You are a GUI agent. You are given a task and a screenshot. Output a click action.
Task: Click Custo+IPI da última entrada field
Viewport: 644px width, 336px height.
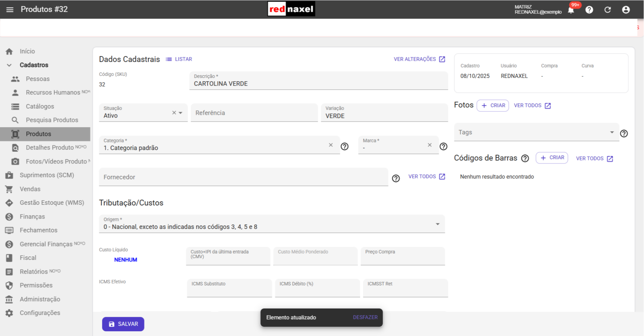228,256
